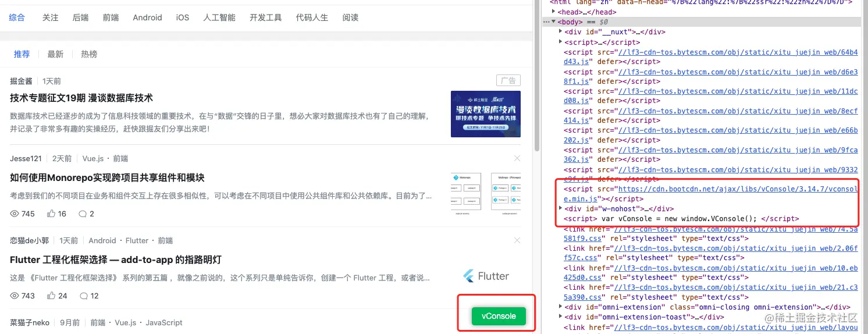Image resolution: width=868 pixels, height=334 pixels.
Task: Open author 恋猫de小郭 profile
Action: [30, 240]
